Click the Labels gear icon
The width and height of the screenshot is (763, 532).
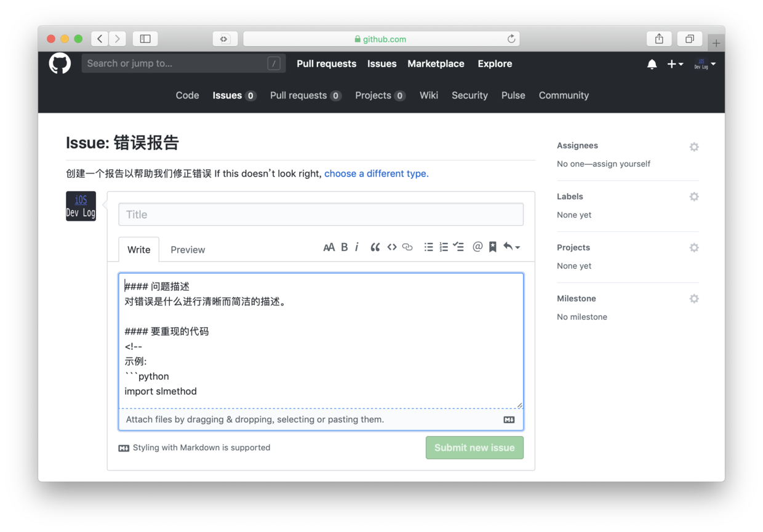tap(694, 197)
